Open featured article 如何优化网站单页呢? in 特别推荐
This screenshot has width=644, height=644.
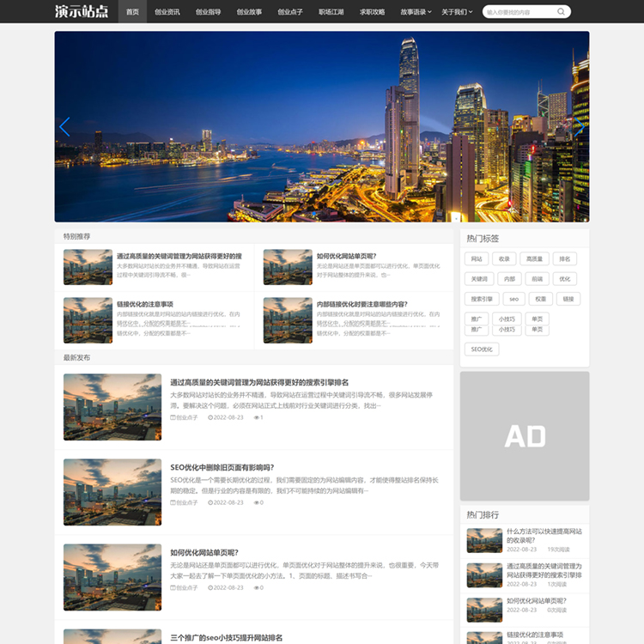tap(346, 256)
